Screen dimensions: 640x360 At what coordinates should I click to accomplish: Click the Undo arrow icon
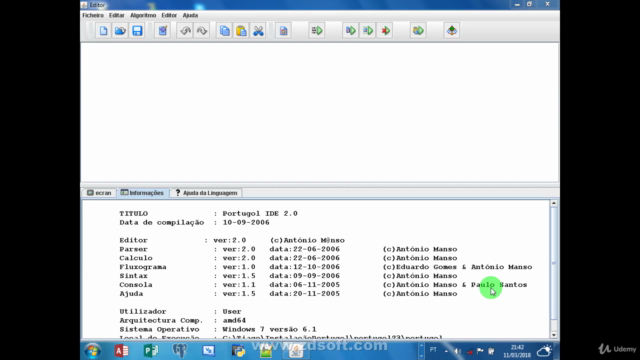click(185, 31)
